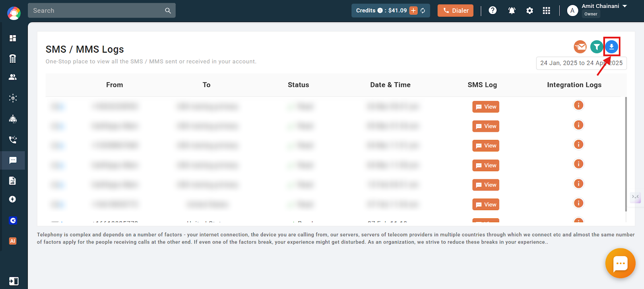This screenshot has height=289, width=644.
Task: Click View in the sixth log row
Action: point(486,205)
